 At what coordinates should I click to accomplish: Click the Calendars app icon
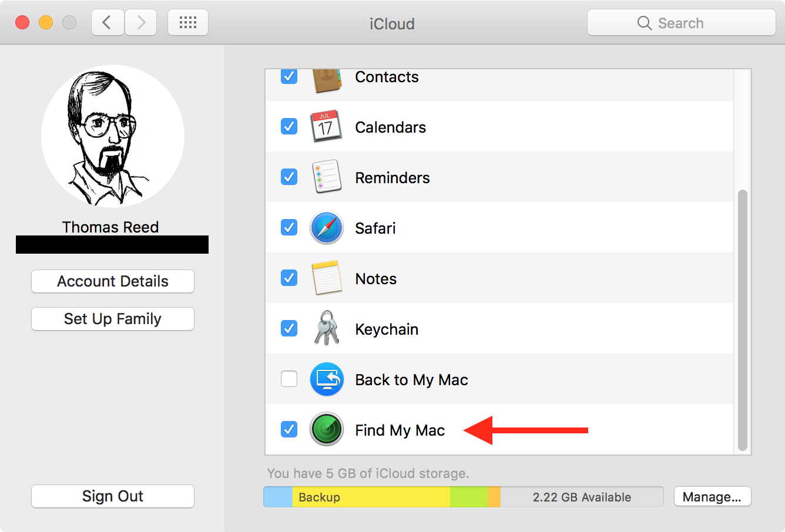tap(326, 127)
